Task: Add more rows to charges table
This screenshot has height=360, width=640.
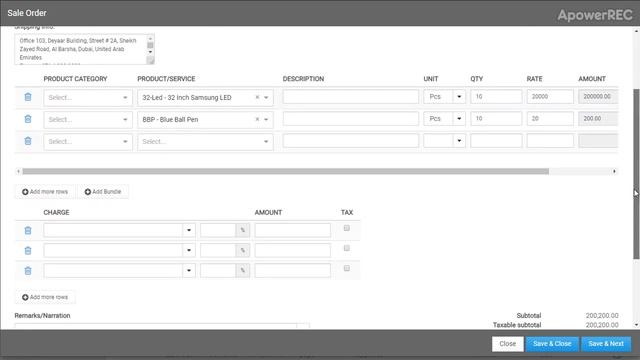Action: pyautogui.click(x=45, y=297)
